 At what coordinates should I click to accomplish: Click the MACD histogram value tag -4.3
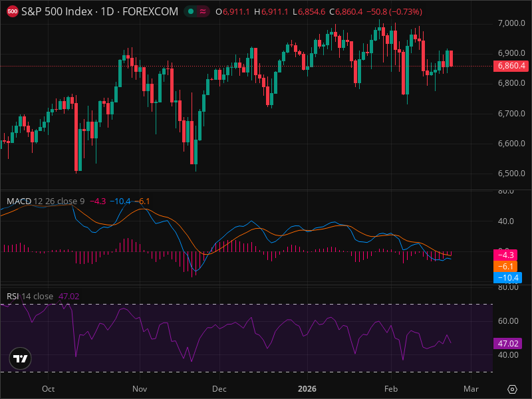point(505,255)
